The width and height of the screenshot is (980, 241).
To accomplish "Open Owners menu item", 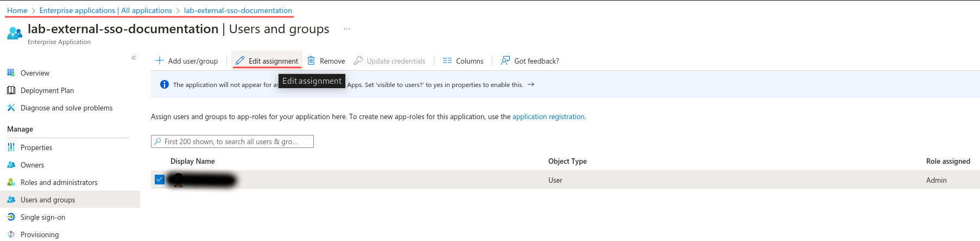I will 32,165.
